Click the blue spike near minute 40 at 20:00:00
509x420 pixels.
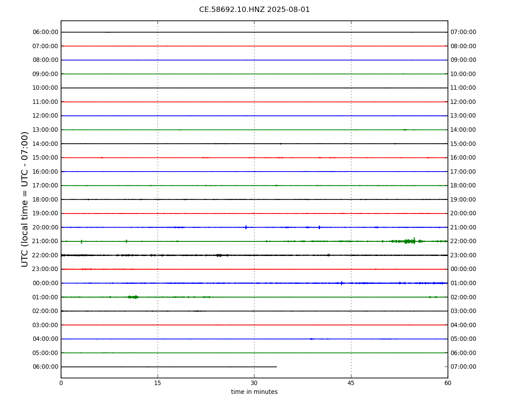coord(320,227)
